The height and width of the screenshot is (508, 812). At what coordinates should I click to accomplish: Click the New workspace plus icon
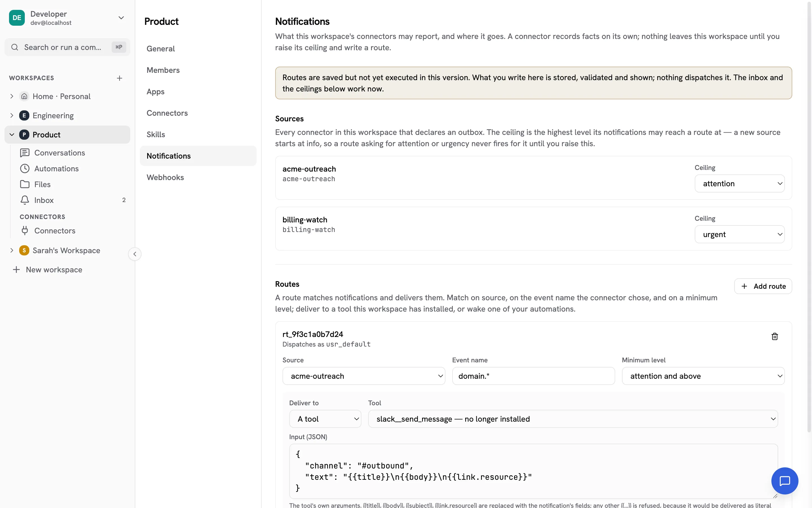pos(16,270)
